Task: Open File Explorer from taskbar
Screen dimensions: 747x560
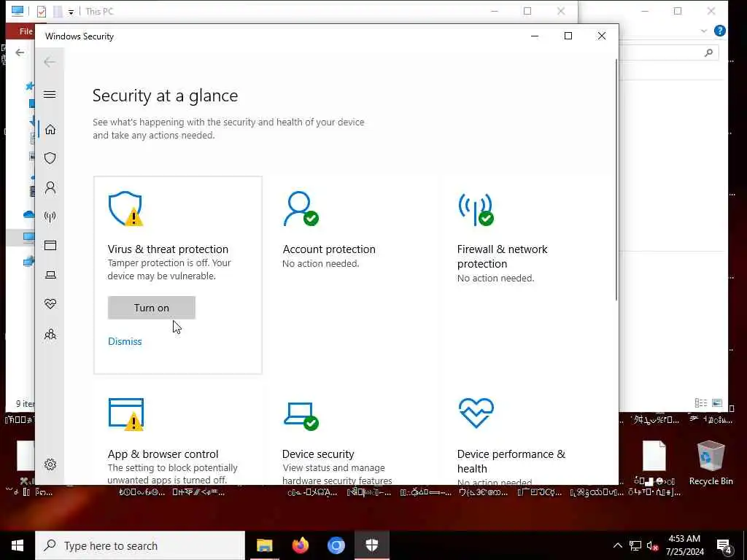Action: [264, 545]
